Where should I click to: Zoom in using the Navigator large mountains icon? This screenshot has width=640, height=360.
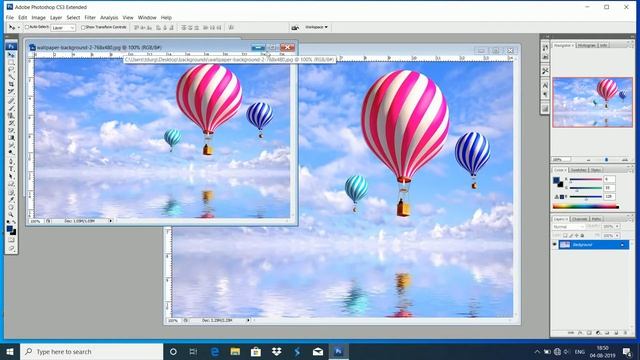coord(624,160)
